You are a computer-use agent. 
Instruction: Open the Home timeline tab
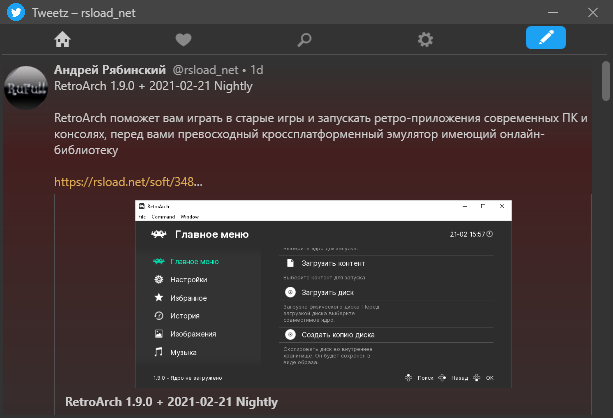coord(62,39)
